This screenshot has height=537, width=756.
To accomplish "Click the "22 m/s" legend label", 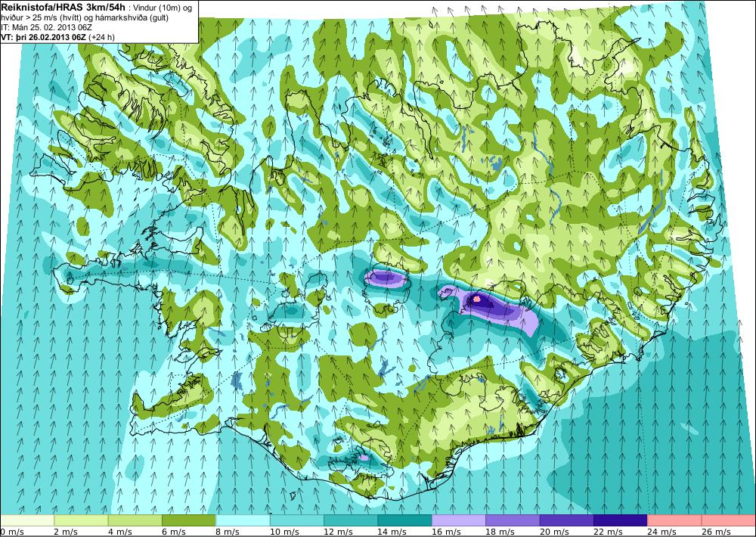I will pos(609,532).
